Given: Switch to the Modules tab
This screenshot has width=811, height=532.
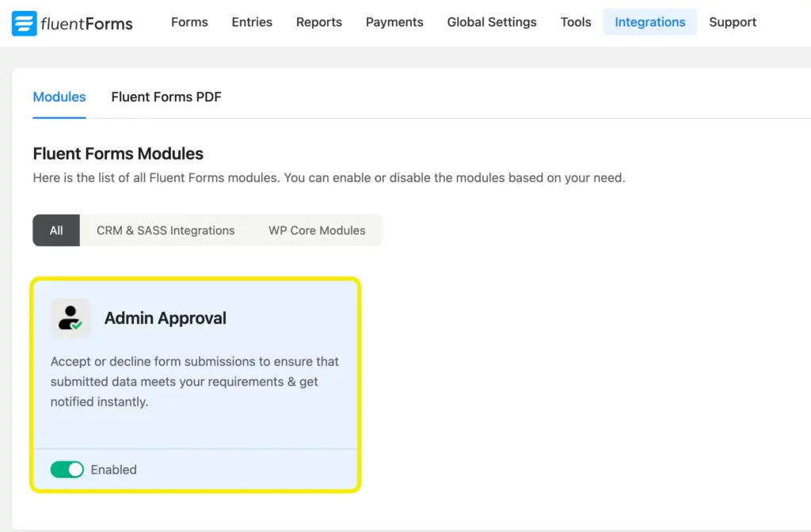Looking at the screenshot, I should [x=59, y=97].
